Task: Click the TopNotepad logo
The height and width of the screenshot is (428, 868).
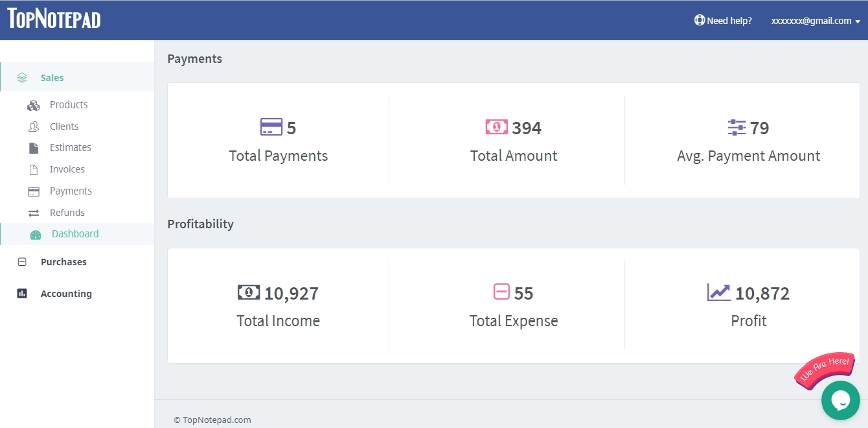Action: 54,19
